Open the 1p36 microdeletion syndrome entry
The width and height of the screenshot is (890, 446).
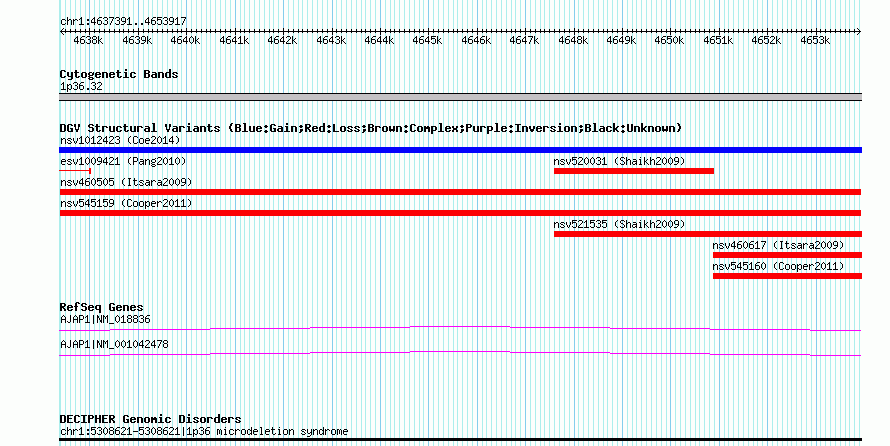click(x=204, y=431)
